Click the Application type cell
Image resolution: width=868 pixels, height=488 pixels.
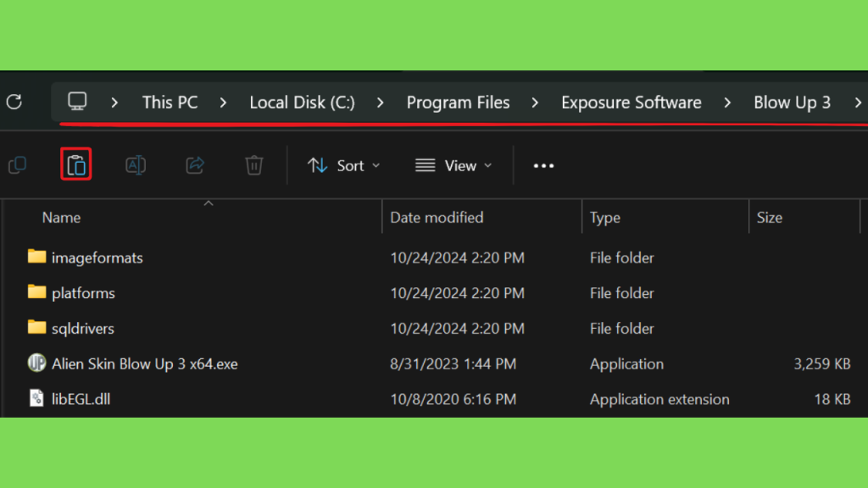click(626, 364)
